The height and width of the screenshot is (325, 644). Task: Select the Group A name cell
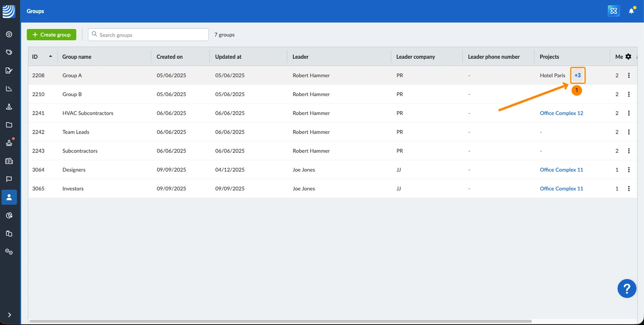pyautogui.click(x=72, y=75)
